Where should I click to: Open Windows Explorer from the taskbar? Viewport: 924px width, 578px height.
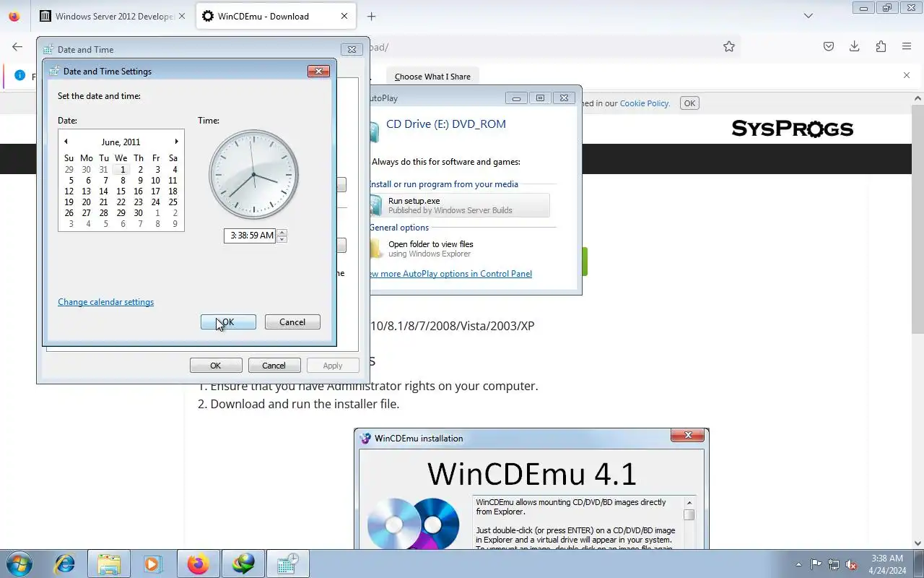[x=109, y=564]
